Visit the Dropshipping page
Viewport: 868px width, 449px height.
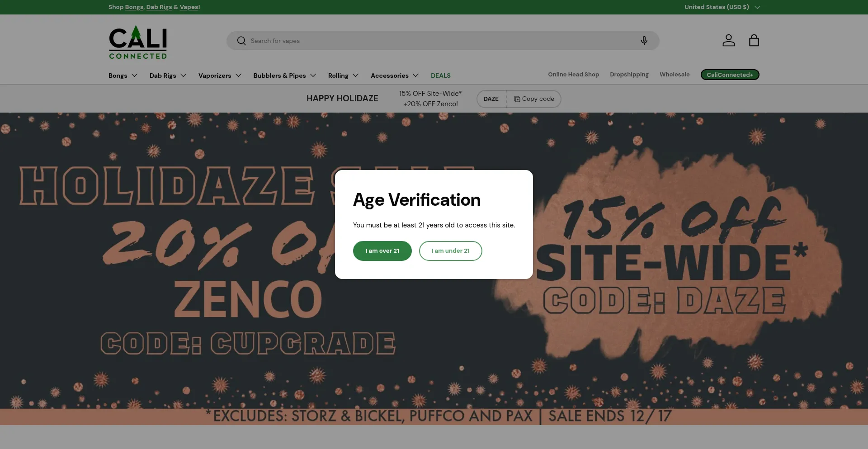click(x=629, y=75)
